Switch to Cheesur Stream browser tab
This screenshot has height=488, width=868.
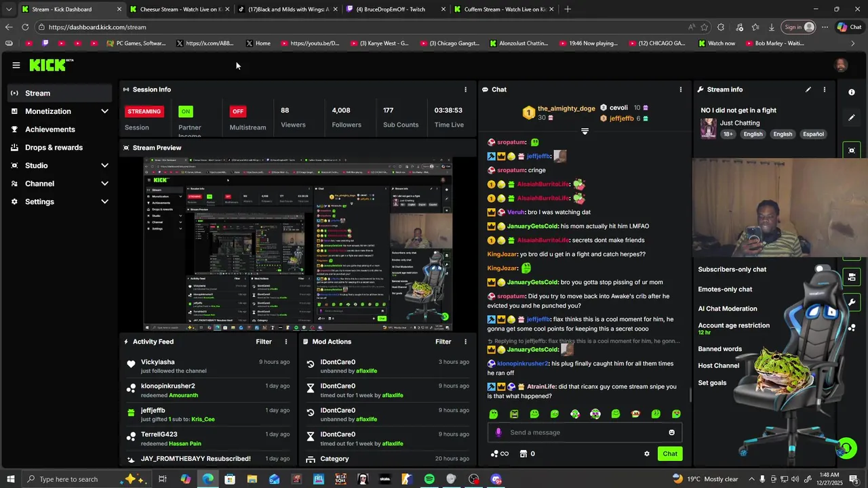coord(178,9)
